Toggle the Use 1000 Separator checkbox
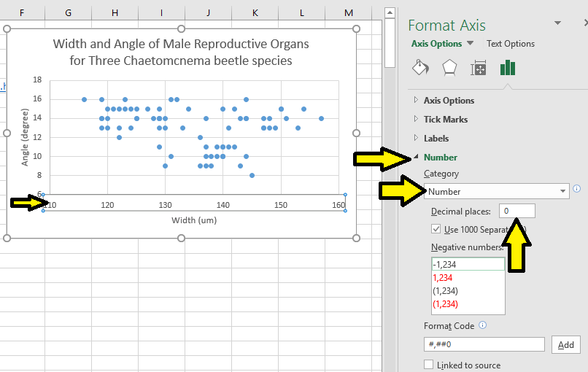The width and height of the screenshot is (588, 372). 436,229
